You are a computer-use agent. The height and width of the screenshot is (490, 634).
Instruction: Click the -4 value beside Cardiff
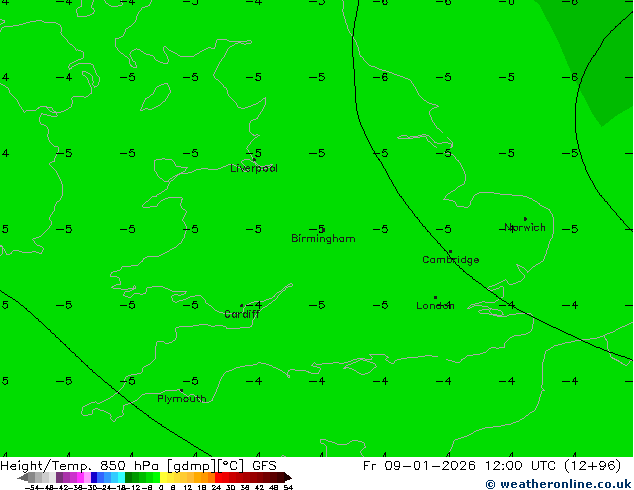point(254,305)
